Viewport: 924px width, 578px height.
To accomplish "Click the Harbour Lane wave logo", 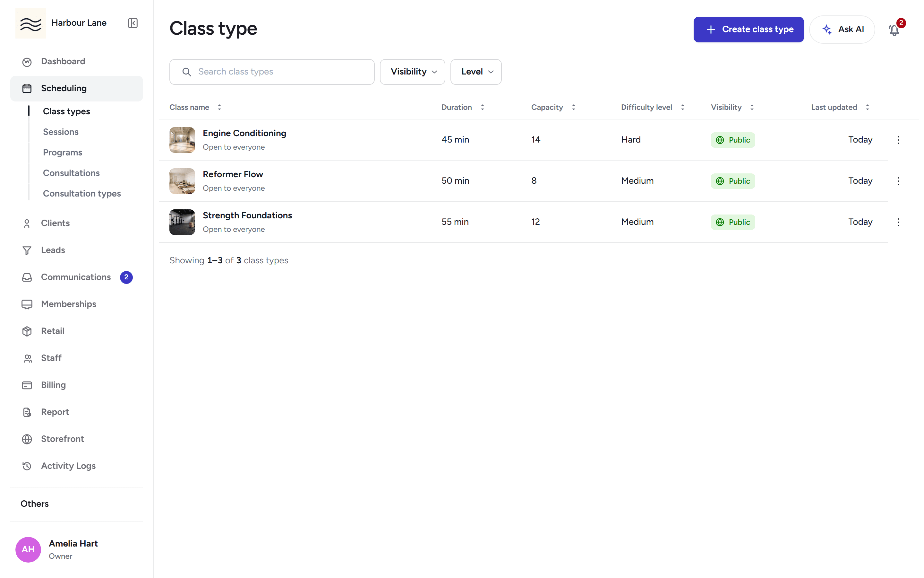I will [30, 23].
